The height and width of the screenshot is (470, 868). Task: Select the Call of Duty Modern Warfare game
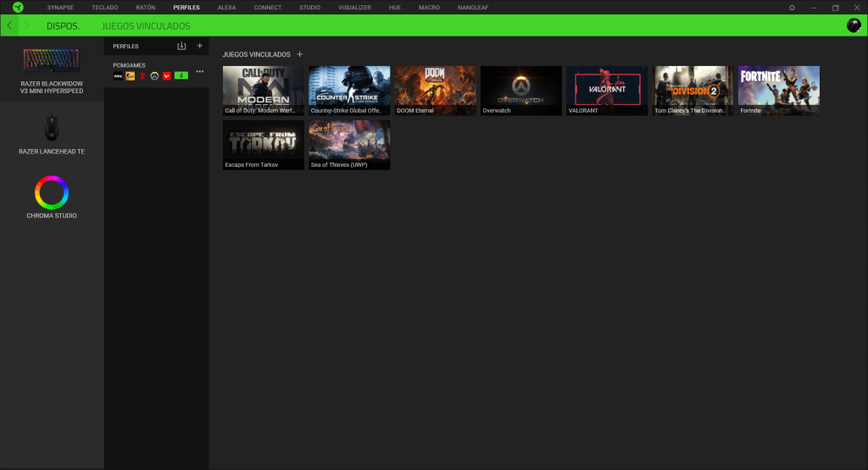click(264, 91)
